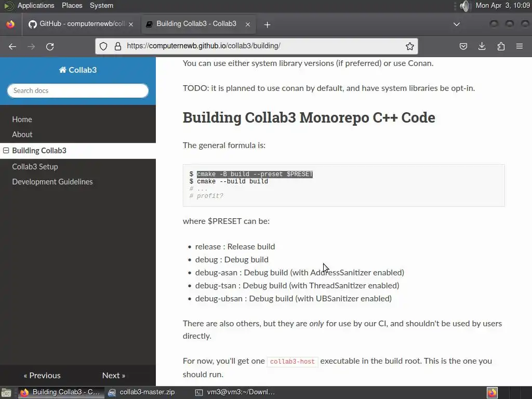Select the Building Collab3 browser tab
The image size is (532, 399).
(x=198, y=24)
